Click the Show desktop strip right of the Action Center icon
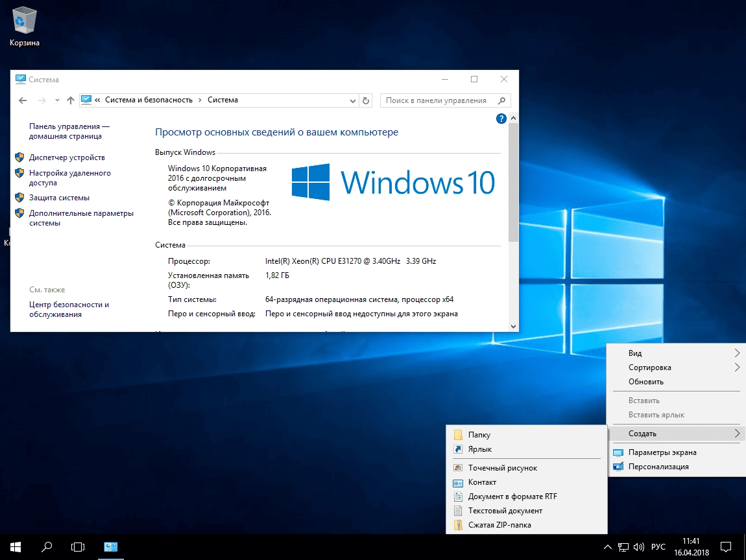Viewport: 746px width, 560px height. 744,547
